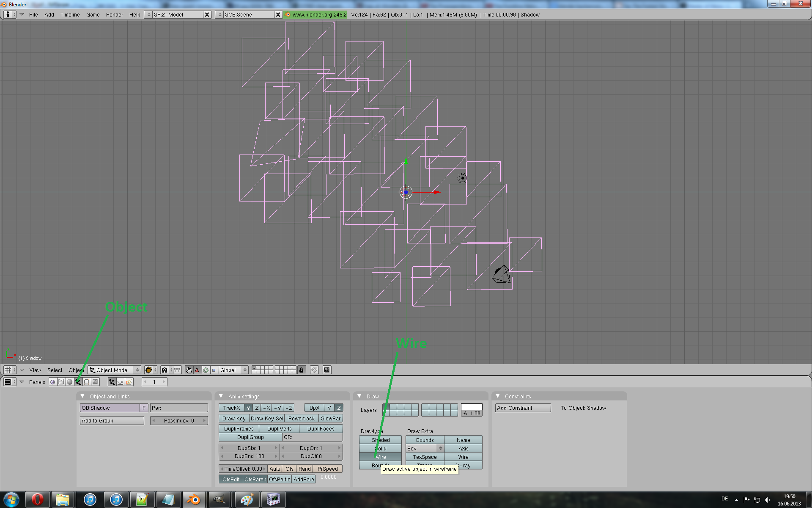Enable the Name draw extra option

click(463, 440)
